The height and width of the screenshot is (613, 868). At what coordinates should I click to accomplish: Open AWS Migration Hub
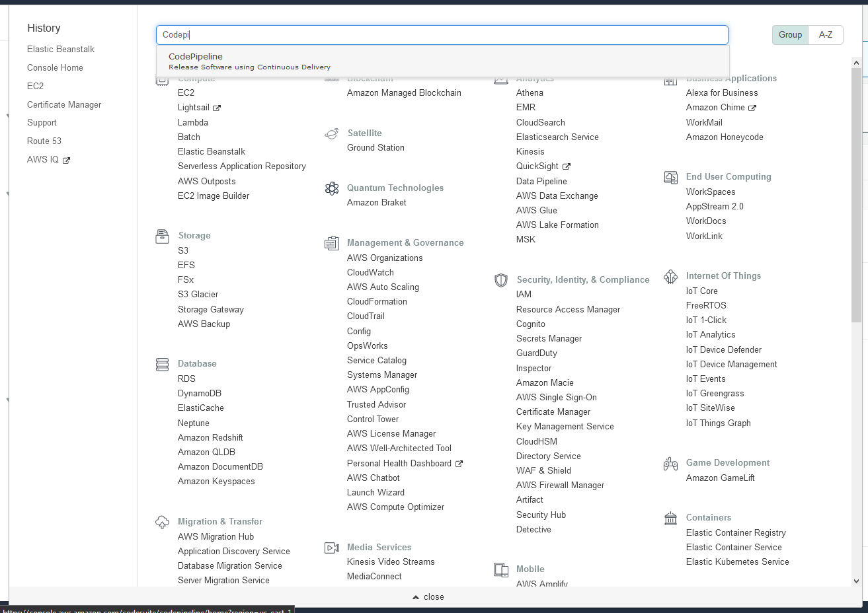tap(216, 537)
